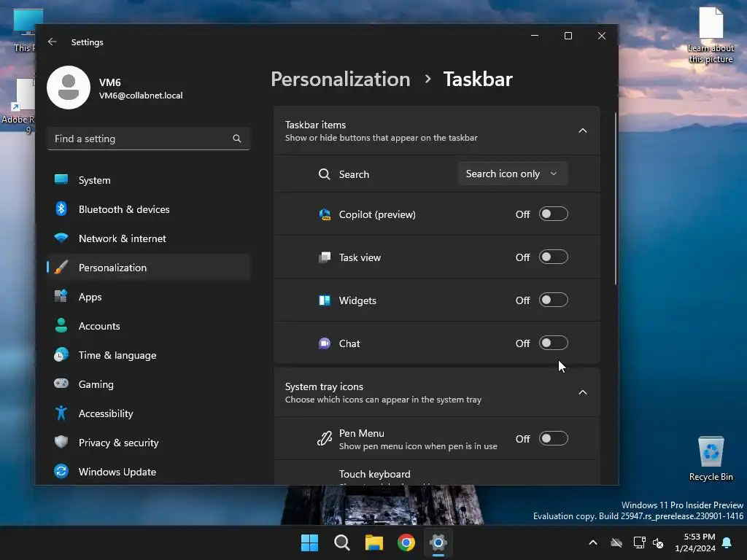The image size is (747, 560).
Task: Collapse the System tray icons section
Action: point(582,392)
